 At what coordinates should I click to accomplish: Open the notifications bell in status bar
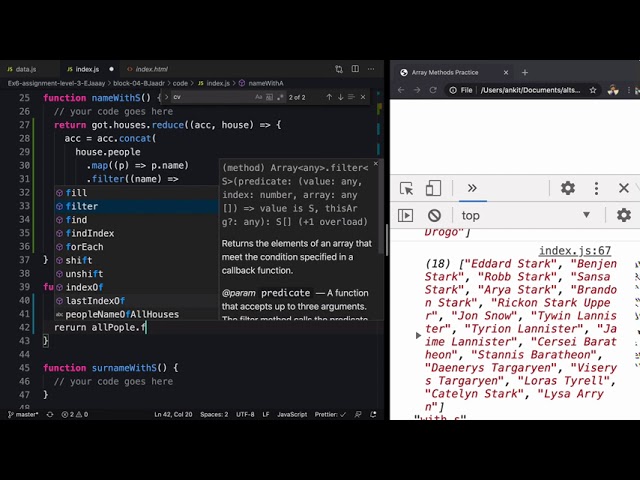click(373, 414)
